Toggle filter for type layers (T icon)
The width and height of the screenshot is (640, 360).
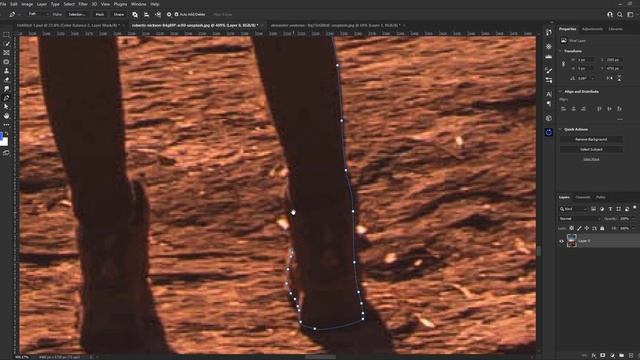point(610,209)
